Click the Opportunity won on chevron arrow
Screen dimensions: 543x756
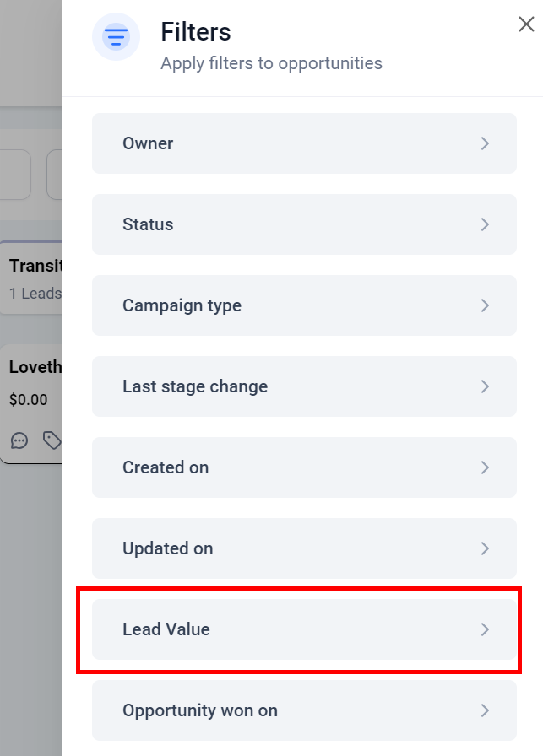[485, 710]
